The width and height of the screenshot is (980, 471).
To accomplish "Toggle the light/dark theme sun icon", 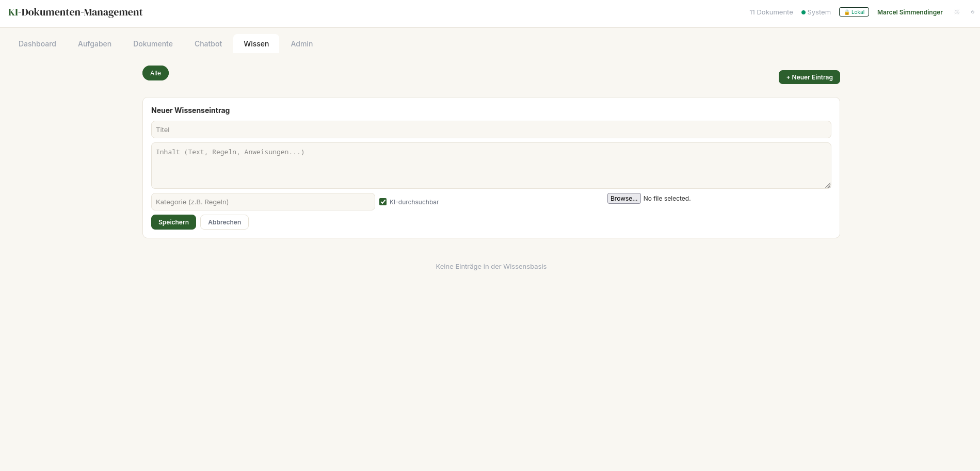I will (957, 12).
